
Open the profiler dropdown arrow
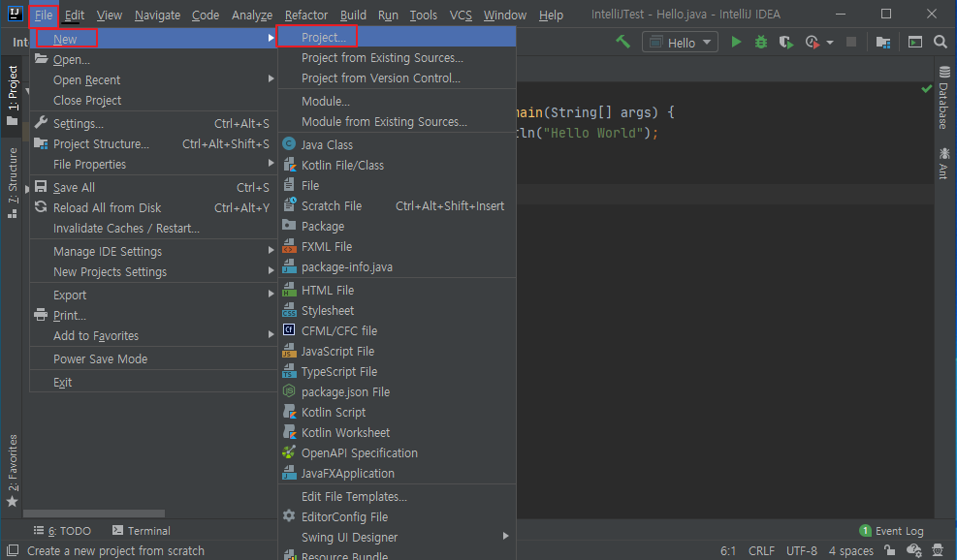(x=829, y=43)
